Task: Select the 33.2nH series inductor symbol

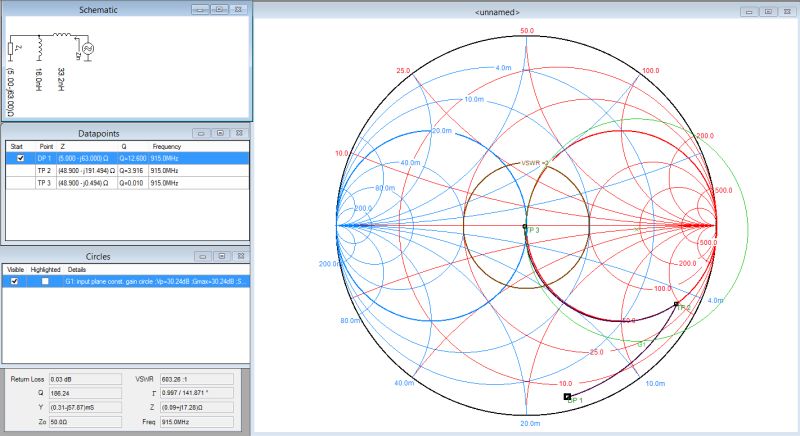Action: click(62, 35)
